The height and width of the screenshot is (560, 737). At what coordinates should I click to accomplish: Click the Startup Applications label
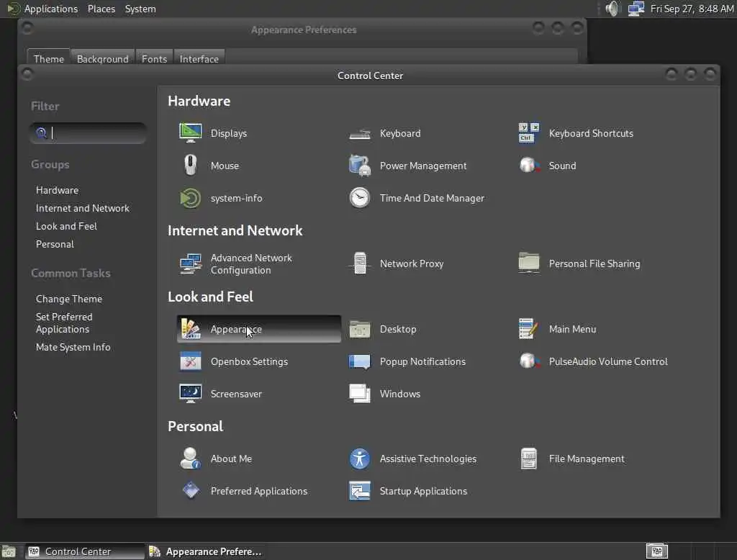(x=423, y=491)
